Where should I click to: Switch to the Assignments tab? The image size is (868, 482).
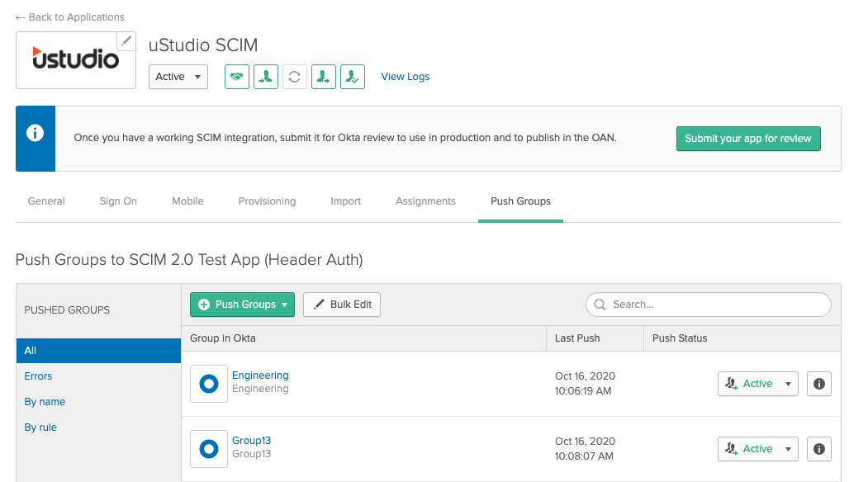tap(425, 201)
